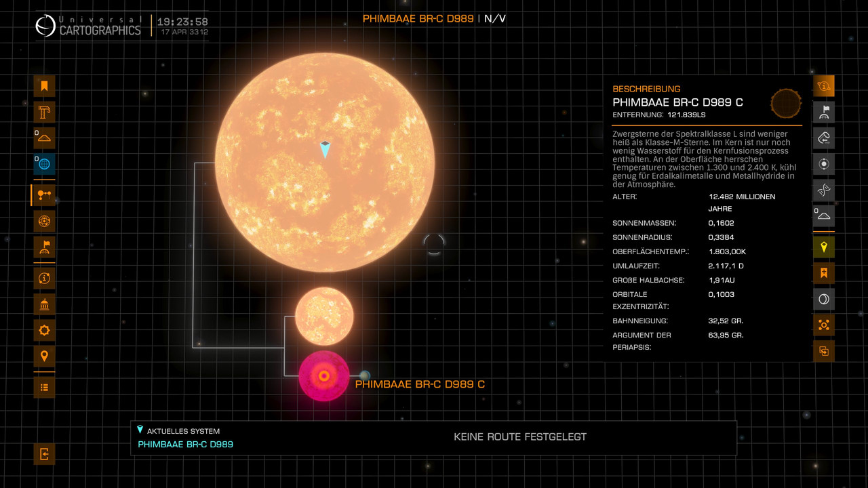Screen dimensions: 868x488
Task: Click the domed building icon in left sidebar
Action: [44, 304]
